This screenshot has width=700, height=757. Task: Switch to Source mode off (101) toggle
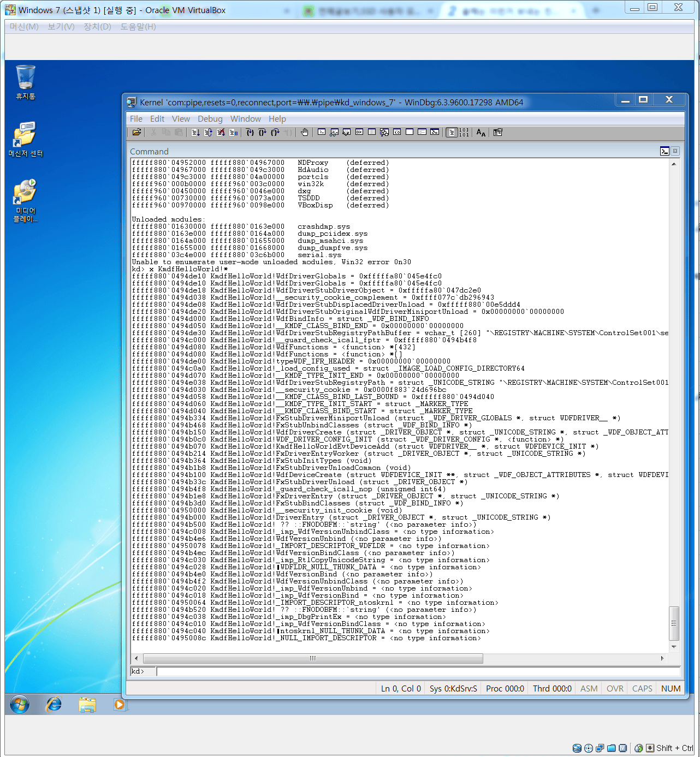(464, 132)
